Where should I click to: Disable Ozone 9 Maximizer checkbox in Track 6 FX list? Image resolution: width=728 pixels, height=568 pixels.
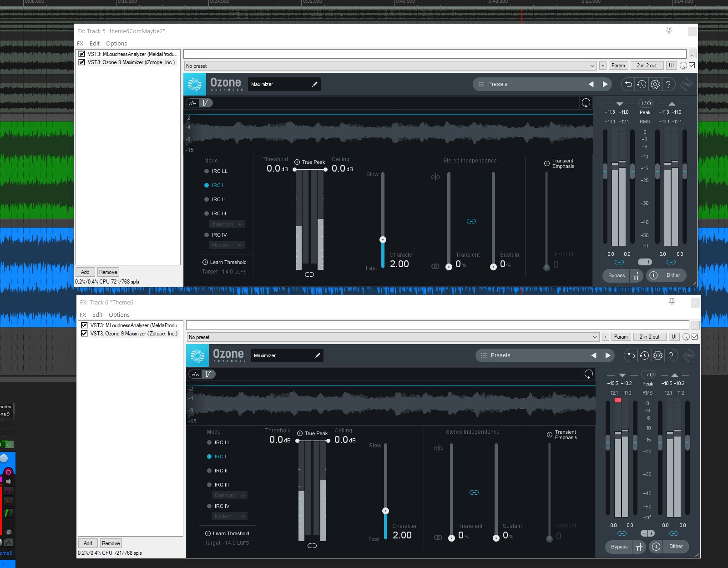point(85,333)
